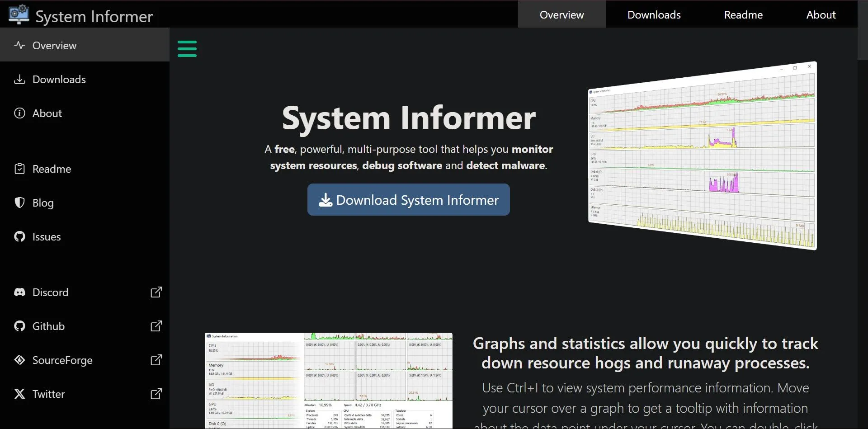Click the Blog shield icon
The height and width of the screenshot is (429, 868).
(x=19, y=203)
